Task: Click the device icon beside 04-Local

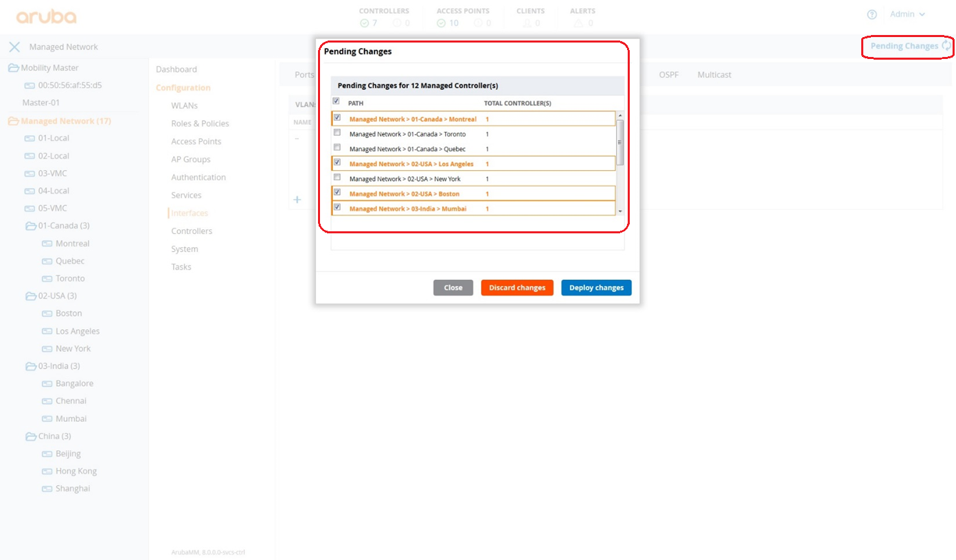Action: coord(30,191)
